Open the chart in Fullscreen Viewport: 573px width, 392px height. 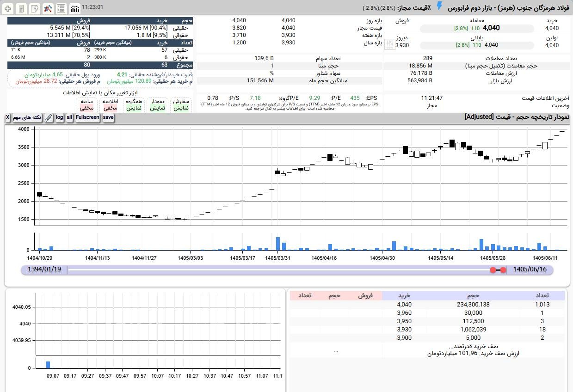tap(87, 118)
